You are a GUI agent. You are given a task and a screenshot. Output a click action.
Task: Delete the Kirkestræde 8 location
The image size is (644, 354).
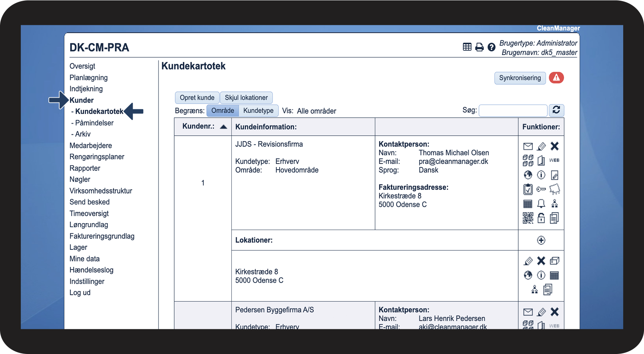pyautogui.click(x=541, y=261)
